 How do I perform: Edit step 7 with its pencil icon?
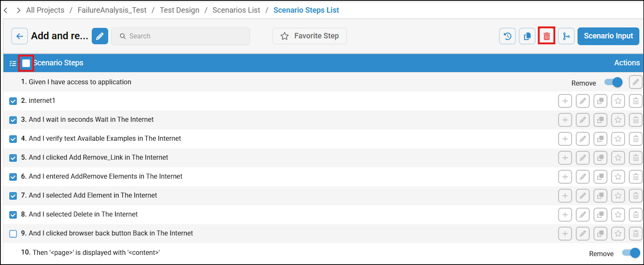point(582,195)
